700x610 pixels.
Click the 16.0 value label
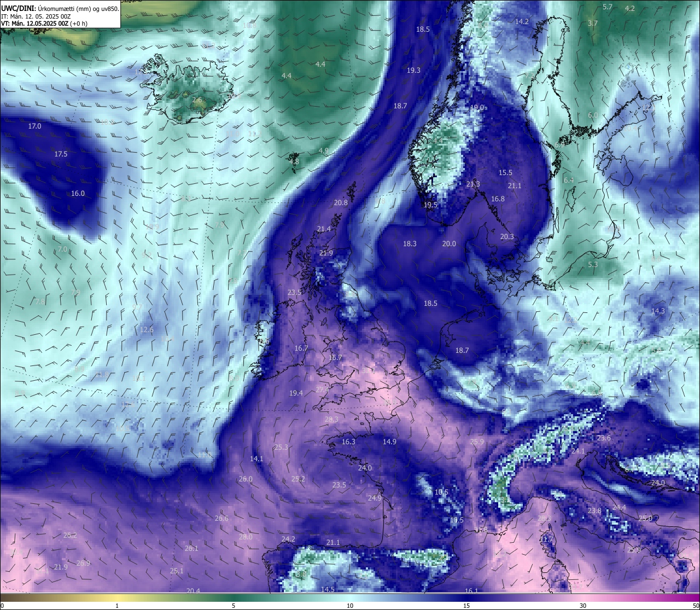pos(78,194)
